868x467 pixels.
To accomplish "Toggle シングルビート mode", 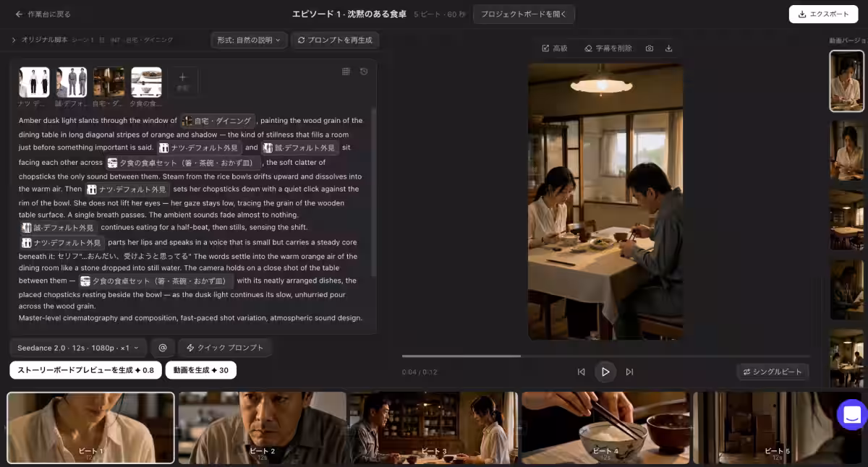I will click(773, 372).
